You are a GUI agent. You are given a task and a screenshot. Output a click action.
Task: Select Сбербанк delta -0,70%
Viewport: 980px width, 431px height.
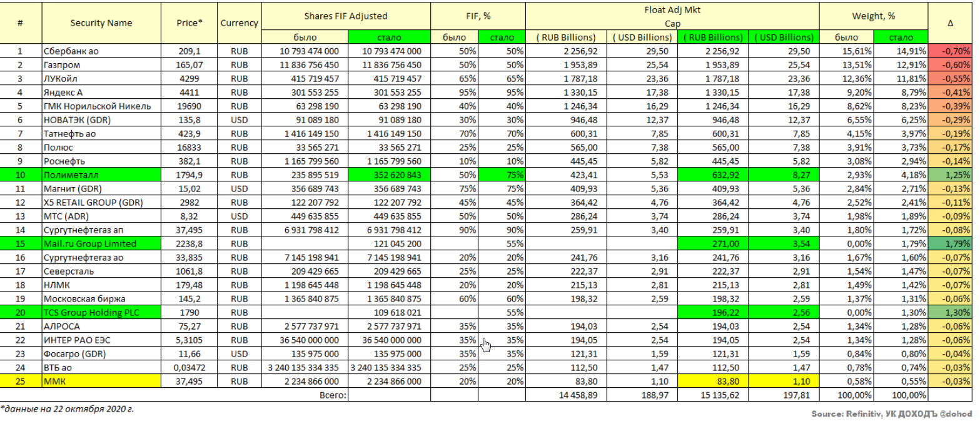pyautogui.click(x=950, y=51)
